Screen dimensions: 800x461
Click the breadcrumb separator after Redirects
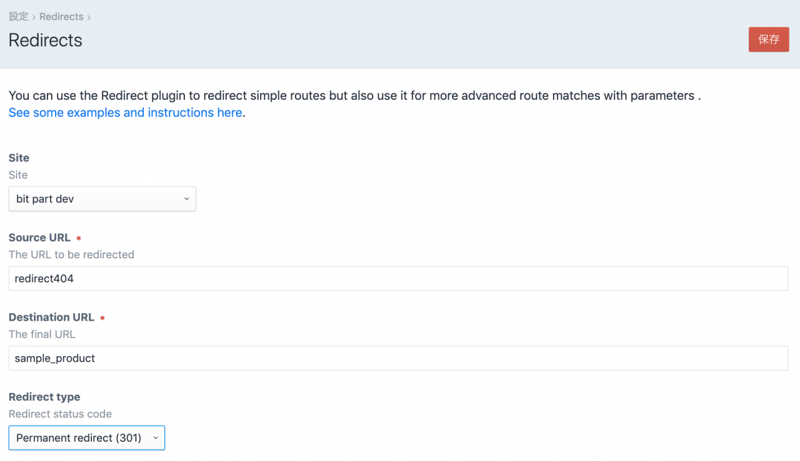89,17
